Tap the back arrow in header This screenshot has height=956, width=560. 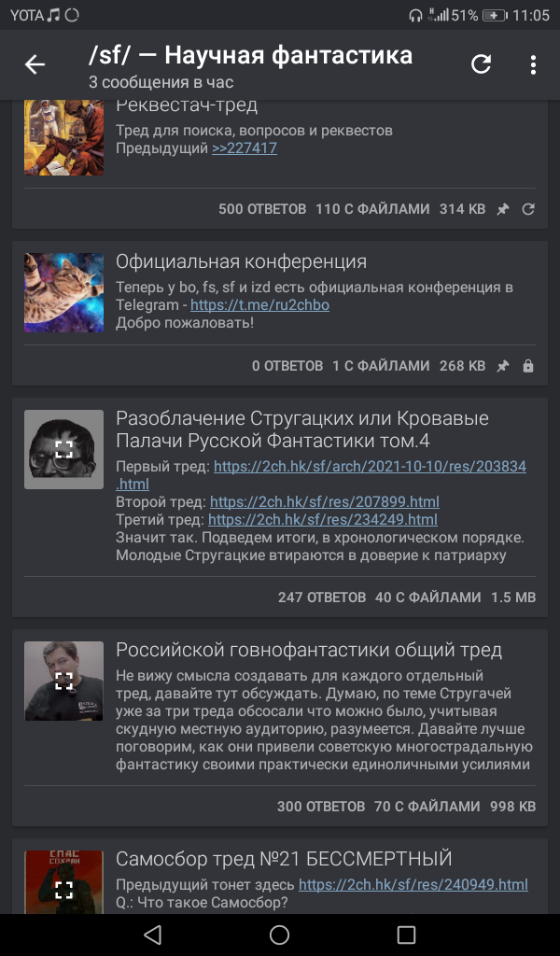[x=35, y=64]
